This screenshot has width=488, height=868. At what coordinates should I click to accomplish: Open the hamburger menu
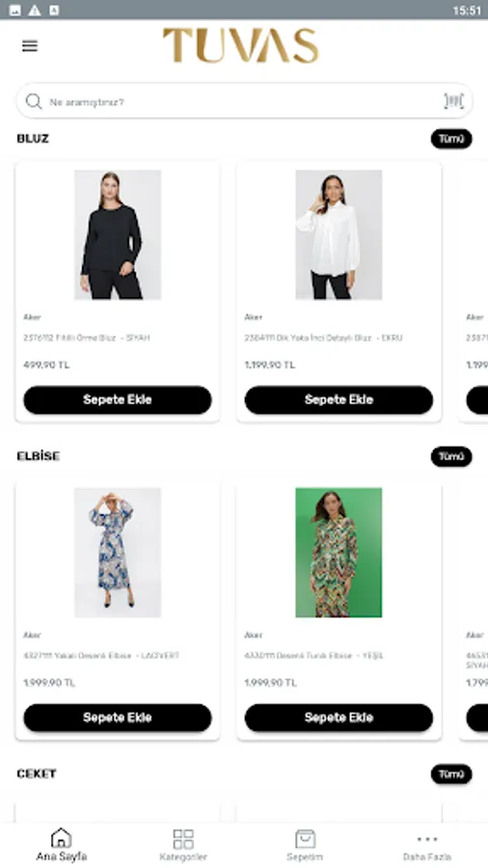point(30,46)
